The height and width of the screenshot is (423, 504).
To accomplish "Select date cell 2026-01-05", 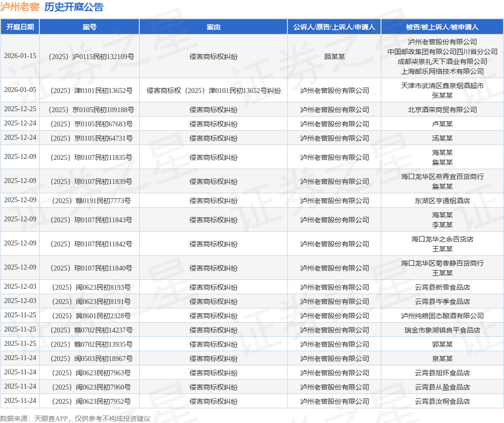I will point(20,90).
